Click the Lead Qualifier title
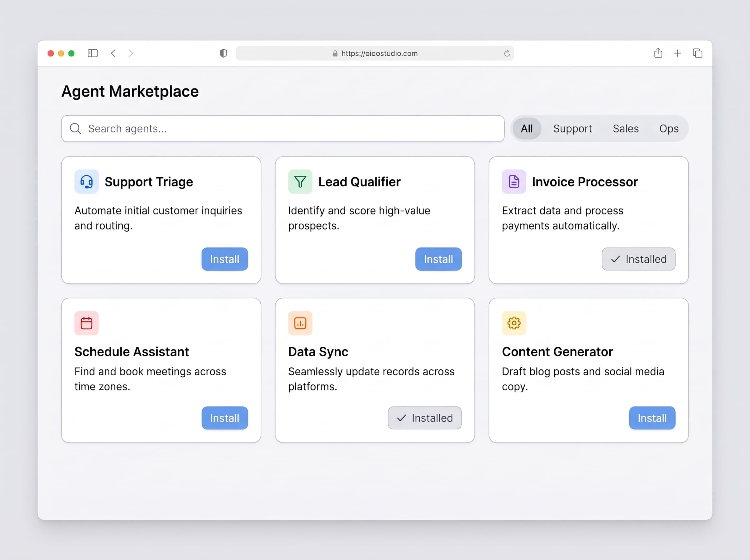The height and width of the screenshot is (560, 750). pyautogui.click(x=359, y=182)
